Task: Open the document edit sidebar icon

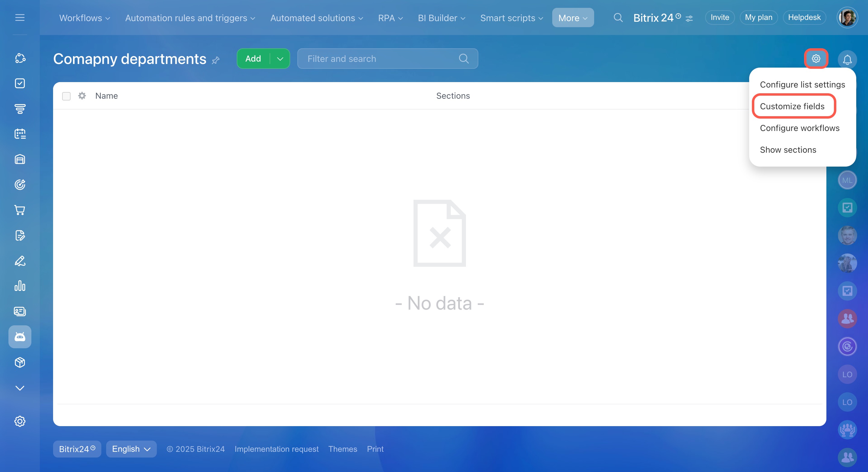Action: tap(20, 235)
